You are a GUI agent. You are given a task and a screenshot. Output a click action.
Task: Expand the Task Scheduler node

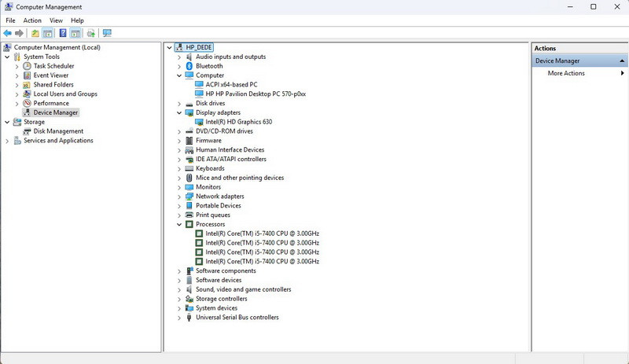[x=17, y=66]
